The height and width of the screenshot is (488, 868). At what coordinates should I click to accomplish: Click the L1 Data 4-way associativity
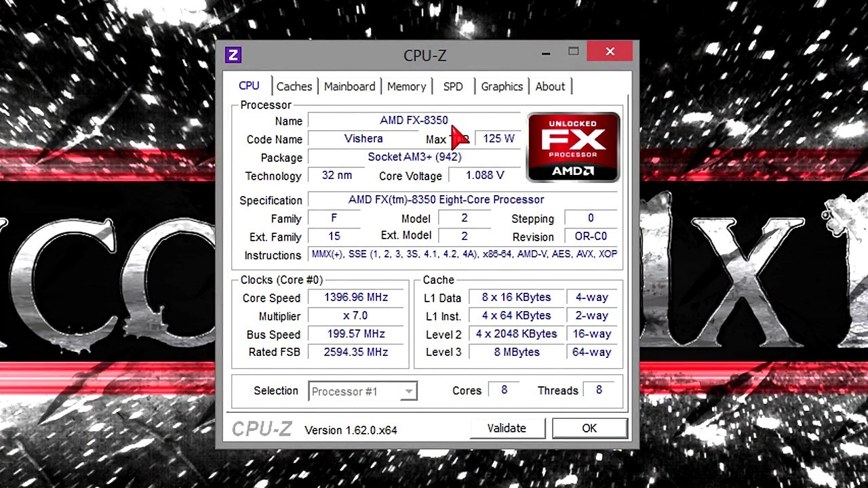[592, 298]
